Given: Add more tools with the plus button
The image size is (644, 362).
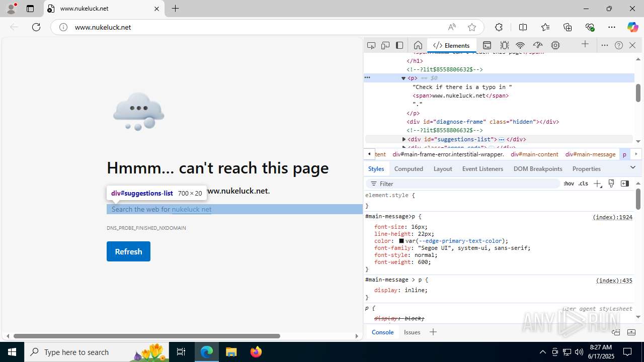Looking at the screenshot, I should (x=585, y=45).
